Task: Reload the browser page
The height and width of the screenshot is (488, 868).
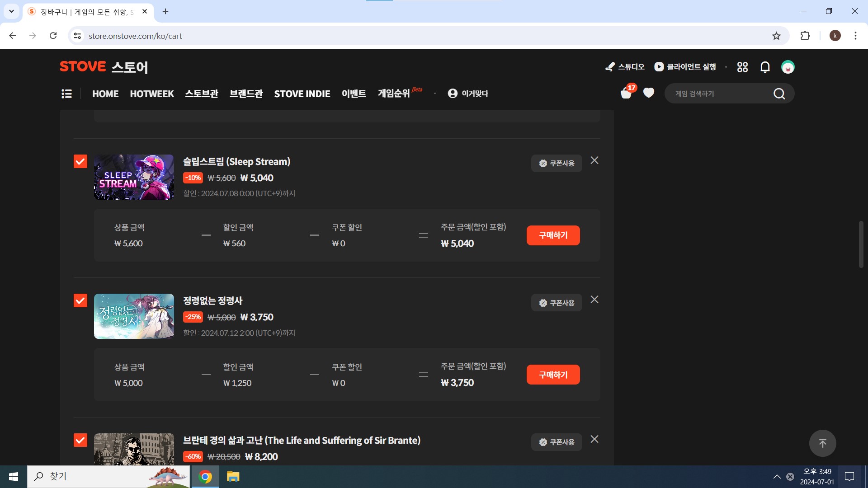Action: (x=53, y=36)
